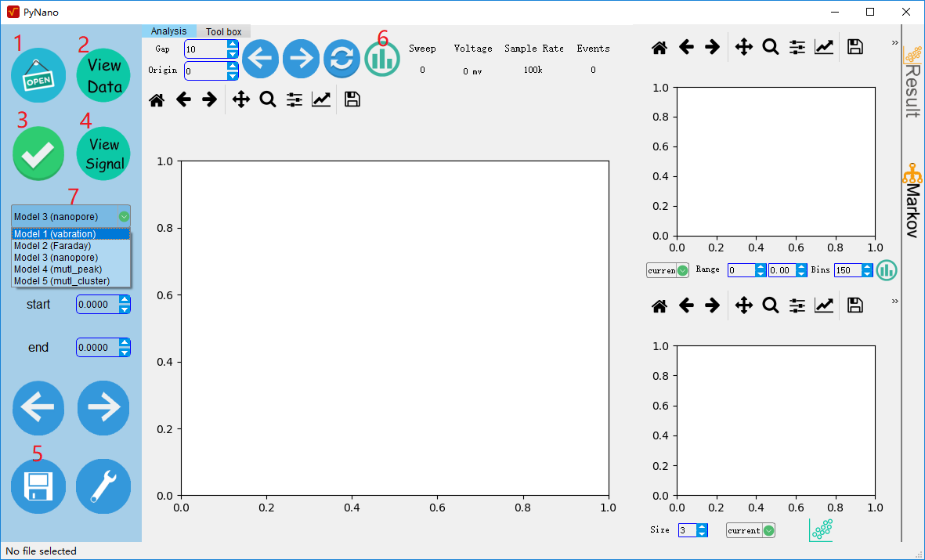Image resolution: width=925 pixels, height=560 pixels.
Task: Choose Model 1 (vabration) from the list
Action: [70, 234]
